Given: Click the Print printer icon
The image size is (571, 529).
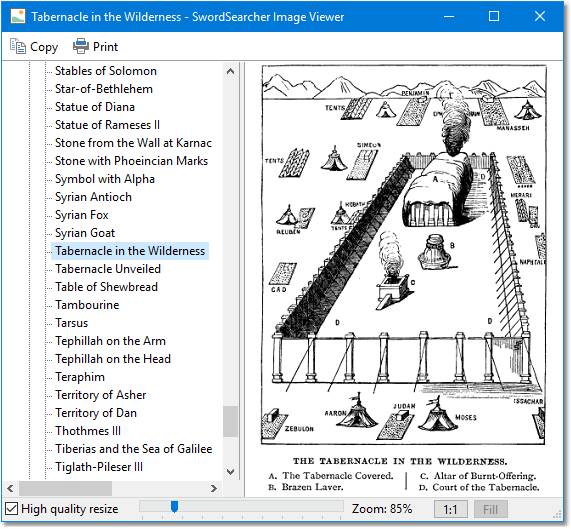Looking at the screenshot, I should (80, 46).
